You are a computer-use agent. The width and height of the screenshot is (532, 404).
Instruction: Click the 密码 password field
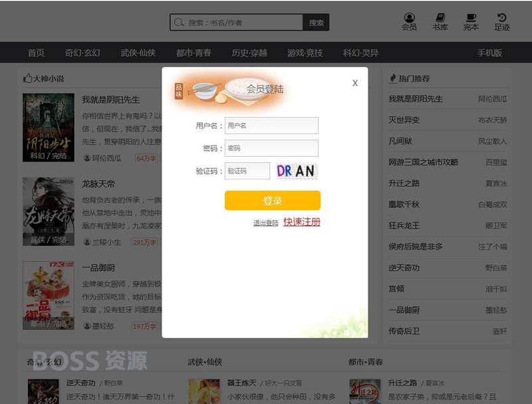271,148
